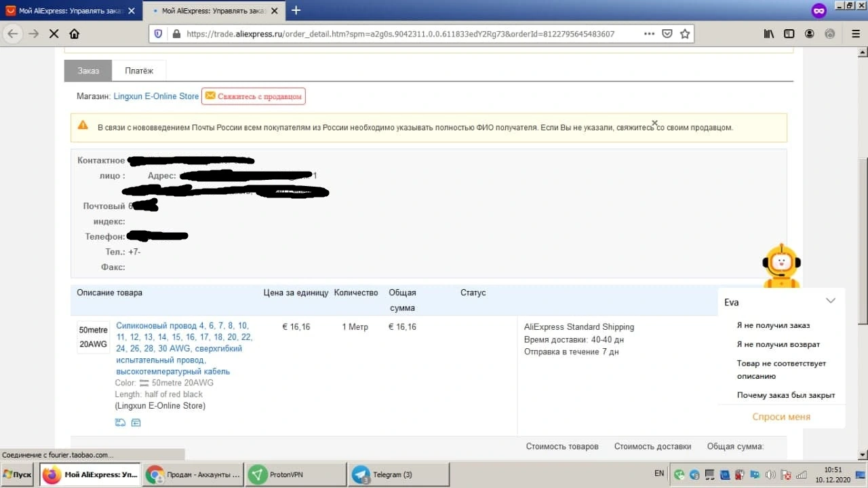Image resolution: width=868 pixels, height=488 pixels.
Task: Open the tracking protection shield icon
Action: 159,34
